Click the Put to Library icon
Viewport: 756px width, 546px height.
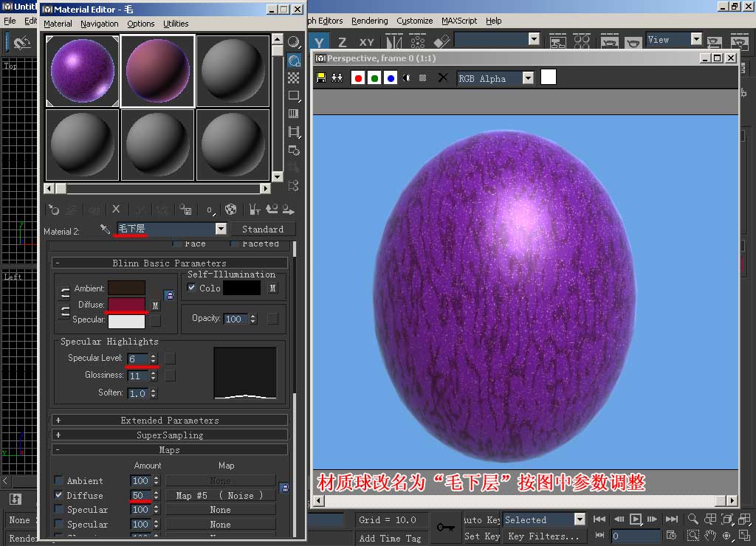pos(185,209)
